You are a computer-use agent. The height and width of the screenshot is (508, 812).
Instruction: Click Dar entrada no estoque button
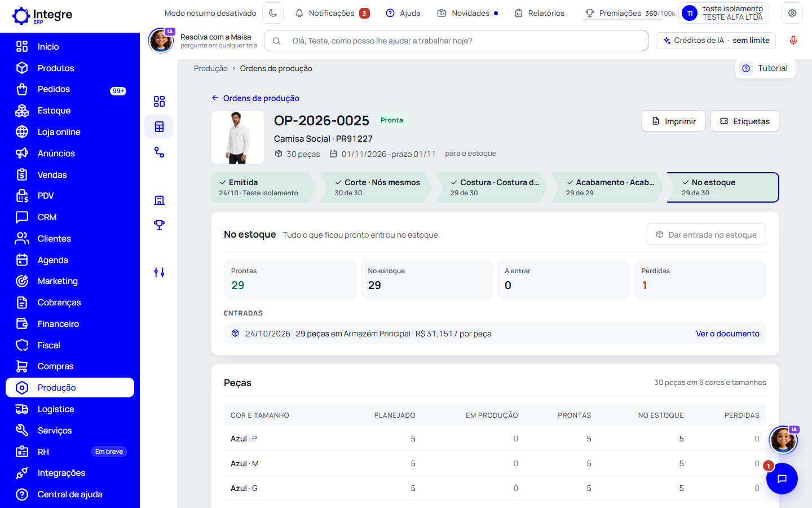[x=706, y=235]
